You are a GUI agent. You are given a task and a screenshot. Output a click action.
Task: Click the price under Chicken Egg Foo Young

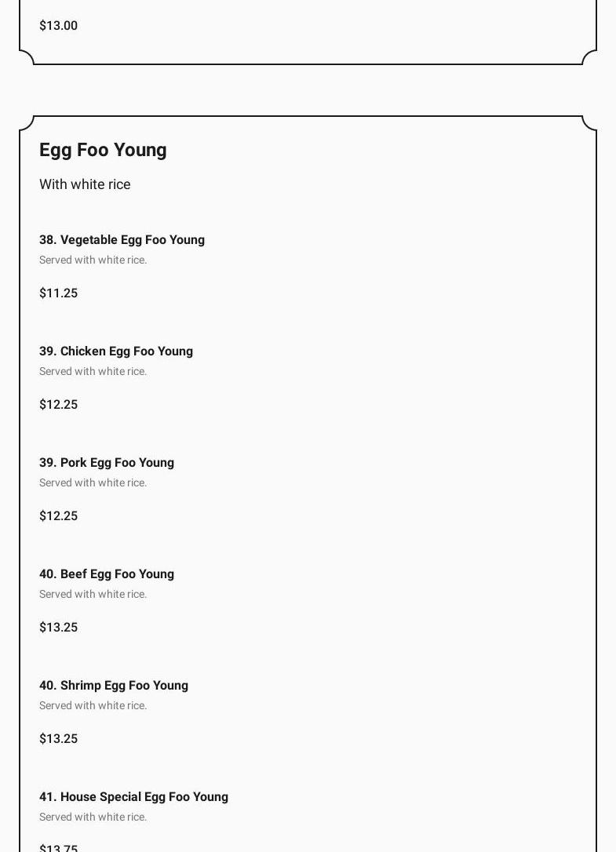click(x=59, y=405)
